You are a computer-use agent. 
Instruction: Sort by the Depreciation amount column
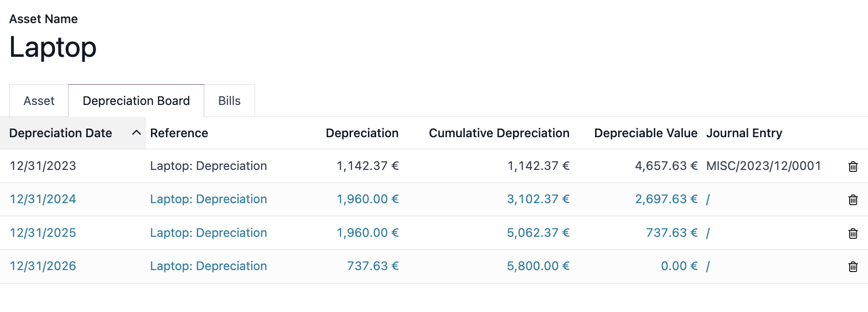362,133
